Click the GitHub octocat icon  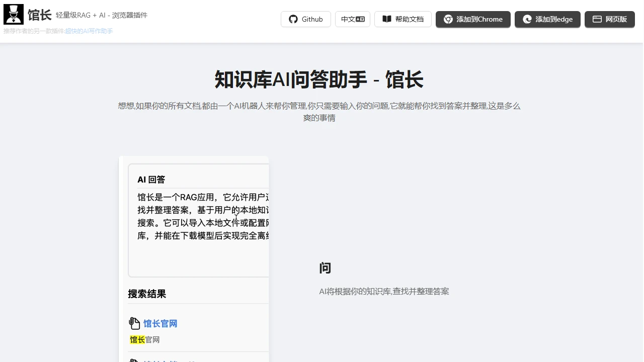click(x=293, y=19)
